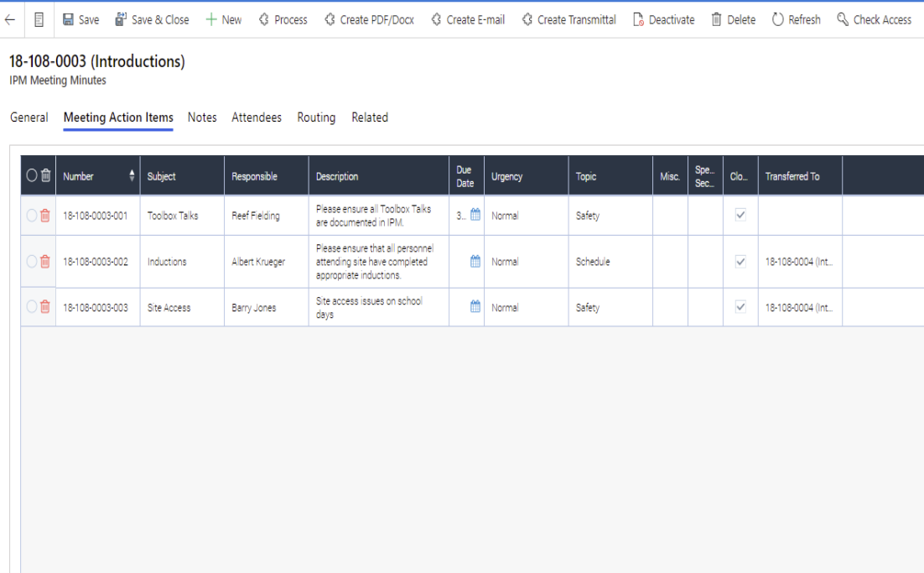Open calendar picker for Site Access row
Screen dimensions: 924x573
tap(475, 308)
